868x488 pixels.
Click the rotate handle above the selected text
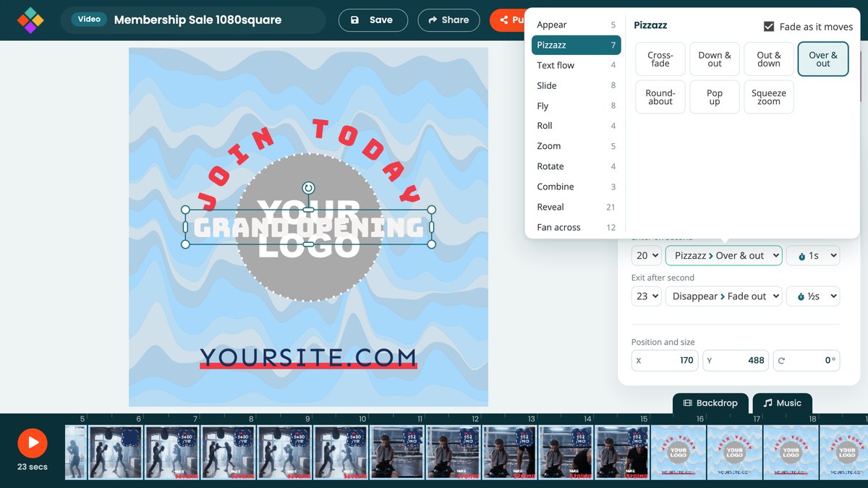pyautogui.click(x=309, y=188)
